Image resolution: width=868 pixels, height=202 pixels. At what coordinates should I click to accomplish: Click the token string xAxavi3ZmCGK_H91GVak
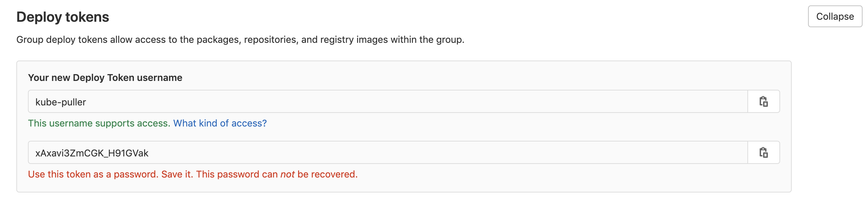coord(92,153)
